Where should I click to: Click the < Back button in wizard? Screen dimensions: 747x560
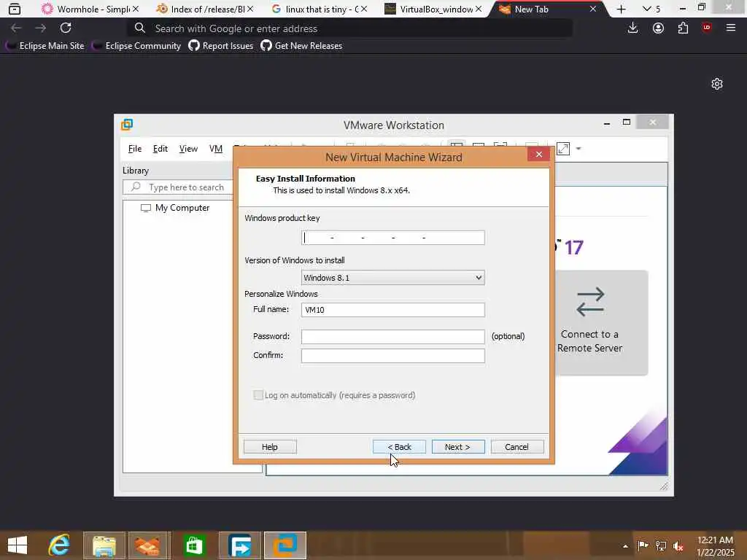tap(399, 447)
